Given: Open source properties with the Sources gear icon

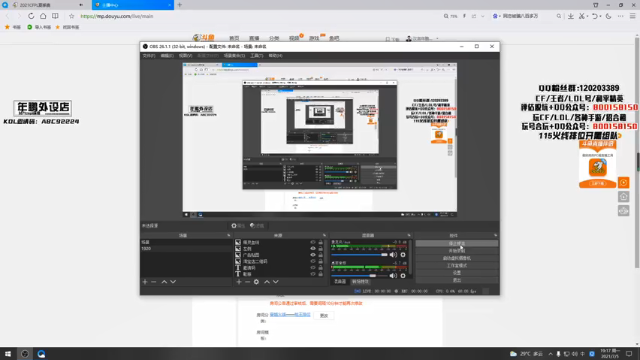Looking at the screenshot, I should (x=256, y=282).
